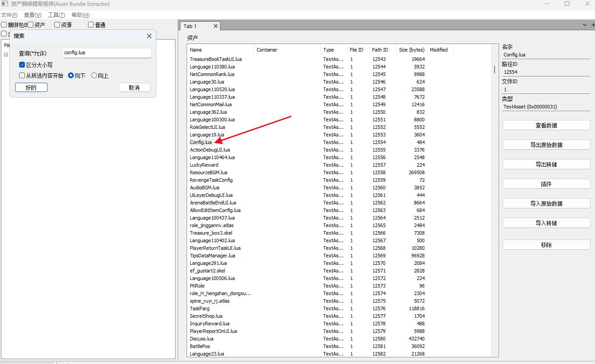Sort by the Path ID column header
The image size is (595, 364).
pos(383,50)
